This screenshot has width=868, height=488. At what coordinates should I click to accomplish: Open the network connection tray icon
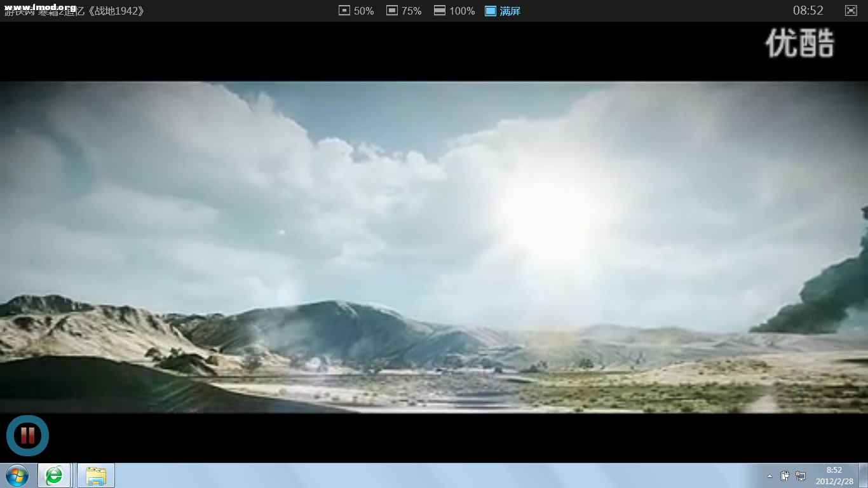pyautogui.click(x=801, y=476)
